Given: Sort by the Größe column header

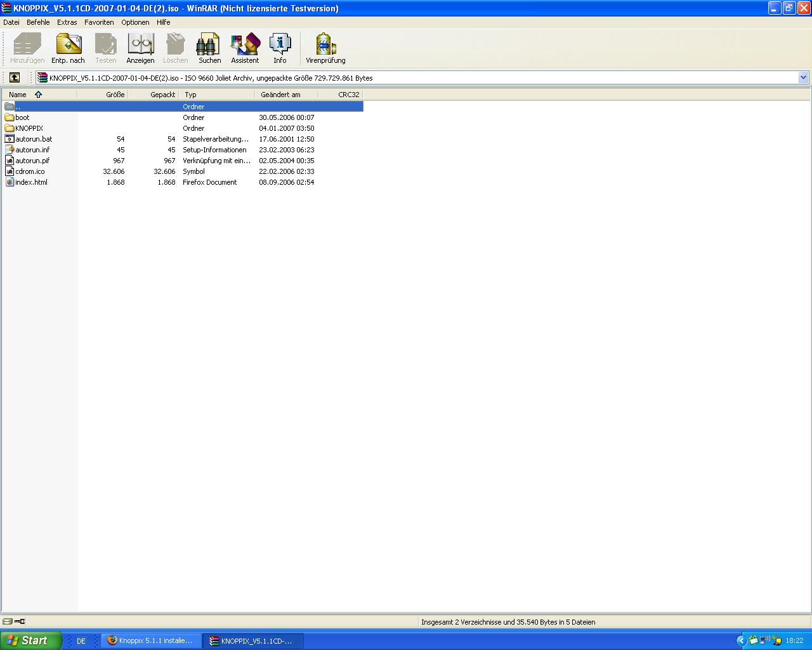Looking at the screenshot, I should point(103,95).
